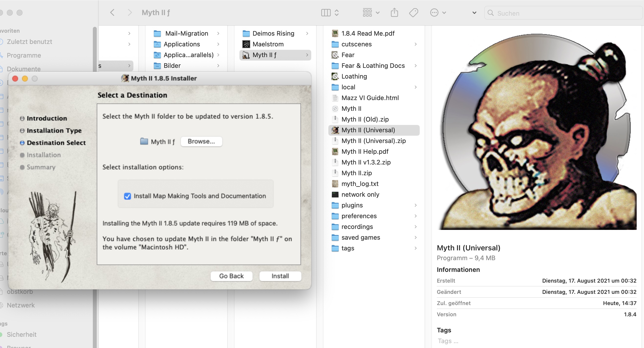Image resolution: width=644 pixels, height=348 pixels.
Task: Select Dokumente in the sidebar
Action: pyautogui.click(x=24, y=69)
